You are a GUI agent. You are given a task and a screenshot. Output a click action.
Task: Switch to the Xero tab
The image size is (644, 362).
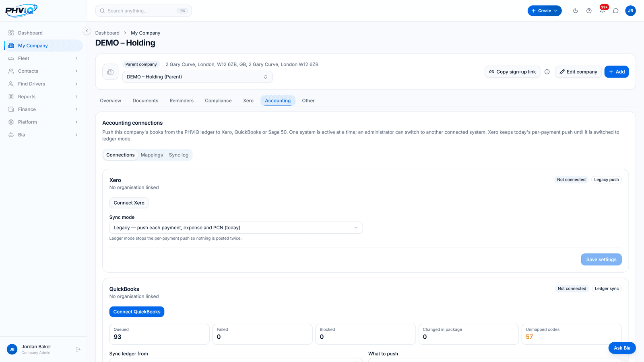(248, 101)
